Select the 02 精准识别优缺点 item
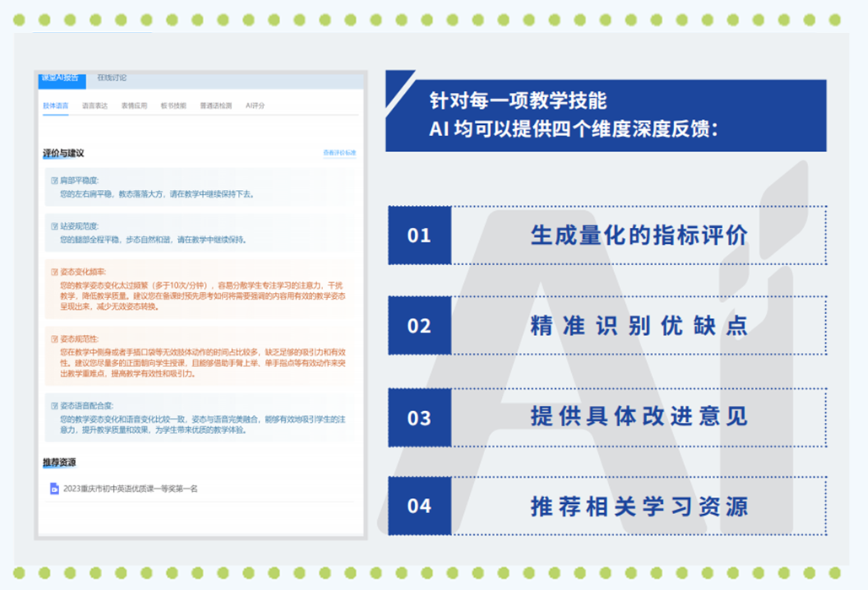 [607, 326]
